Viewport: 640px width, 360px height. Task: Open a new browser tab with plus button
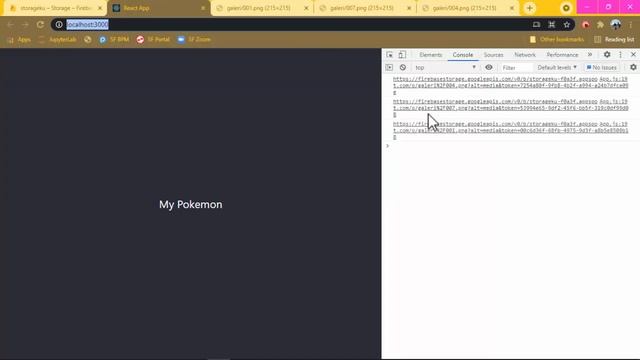click(529, 8)
